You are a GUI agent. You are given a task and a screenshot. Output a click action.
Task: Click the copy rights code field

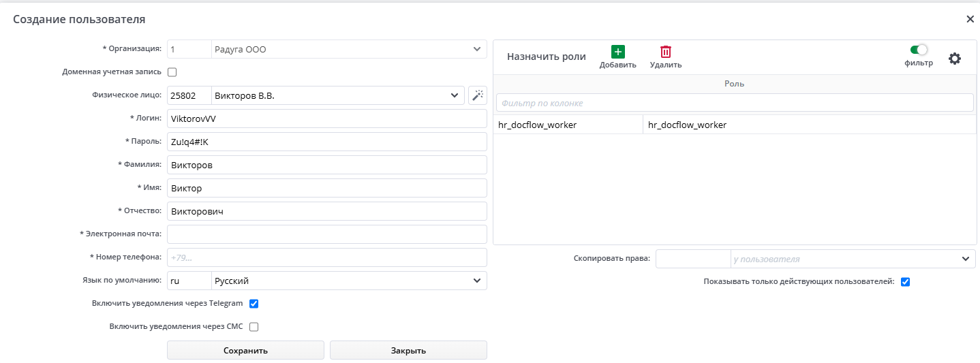coord(692,259)
